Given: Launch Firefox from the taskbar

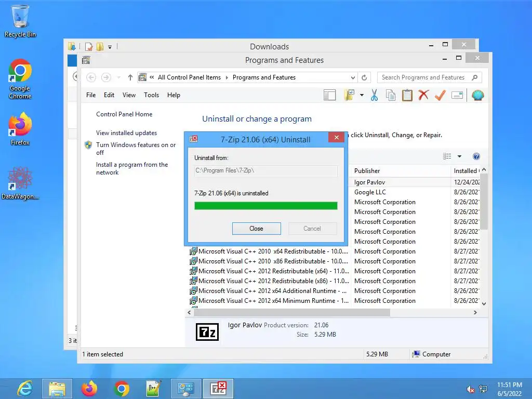Looking at the screenshot, I should (89, 389).
